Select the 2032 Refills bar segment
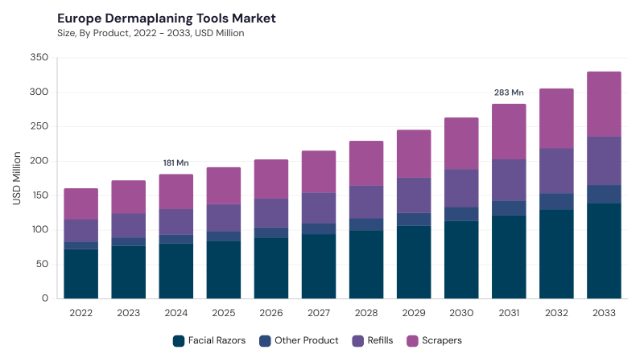Screen dimensions: 644x362 (556, 171)
